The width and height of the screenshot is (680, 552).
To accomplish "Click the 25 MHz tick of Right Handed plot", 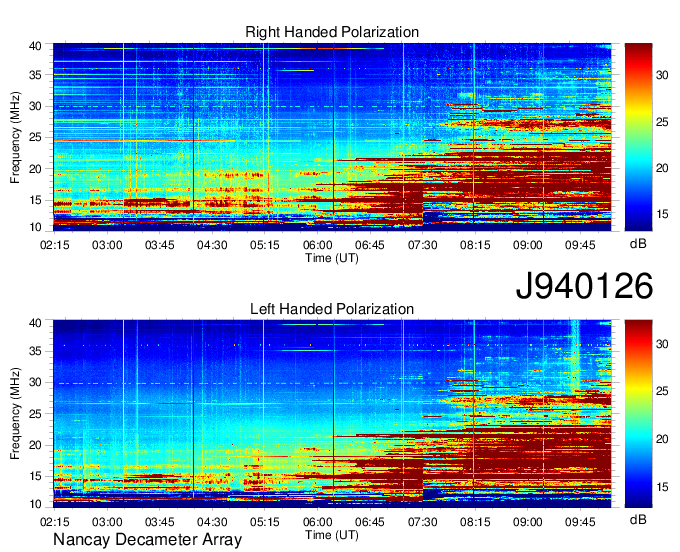I will pyautogui.click(x=35, y=137).
